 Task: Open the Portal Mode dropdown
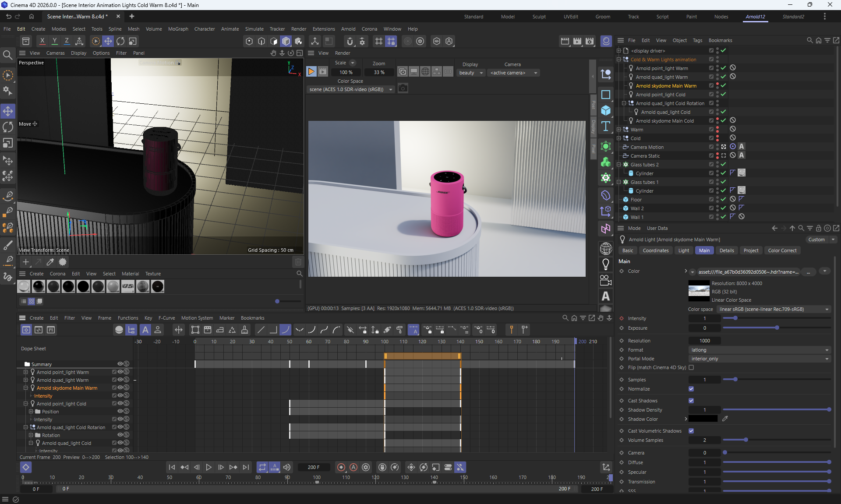point(760,359)
